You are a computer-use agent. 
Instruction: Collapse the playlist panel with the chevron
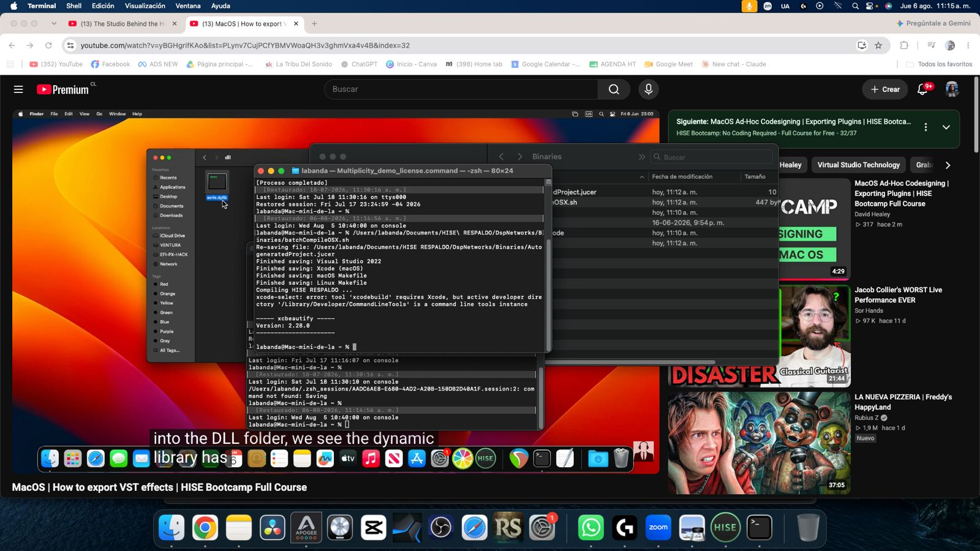pos(946,127)
